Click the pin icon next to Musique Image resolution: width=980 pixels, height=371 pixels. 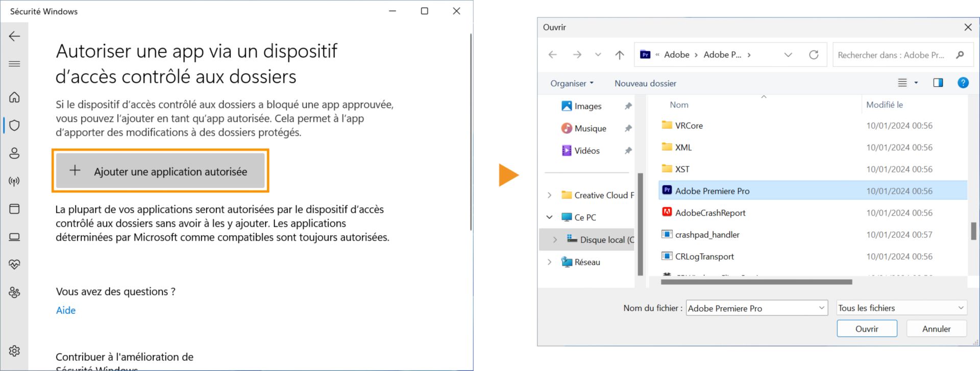(628, 128)
